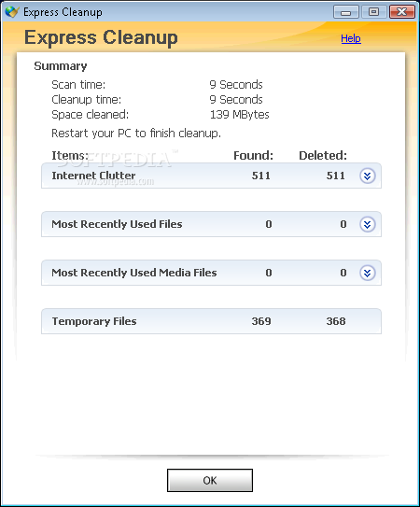Minimize the Express Cleanup window

tap(346, 12)
